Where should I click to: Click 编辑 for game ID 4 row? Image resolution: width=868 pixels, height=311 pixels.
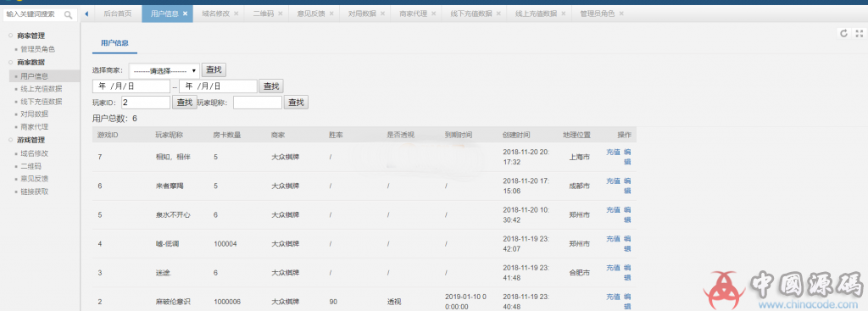click(627, 243)
